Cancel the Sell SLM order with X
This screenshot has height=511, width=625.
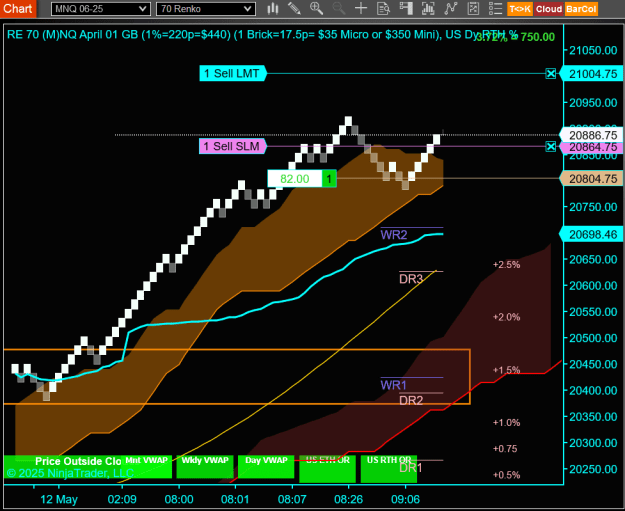[x=550, y=147]
